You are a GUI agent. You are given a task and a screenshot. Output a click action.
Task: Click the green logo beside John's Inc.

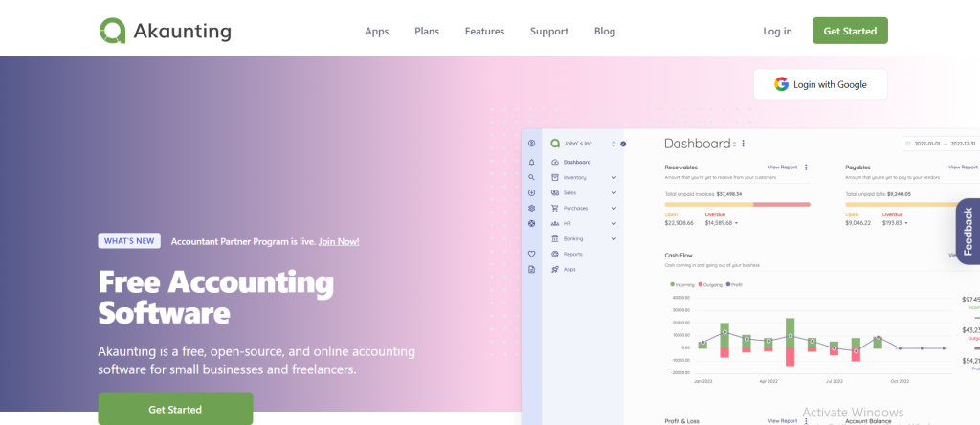[555, 144]
